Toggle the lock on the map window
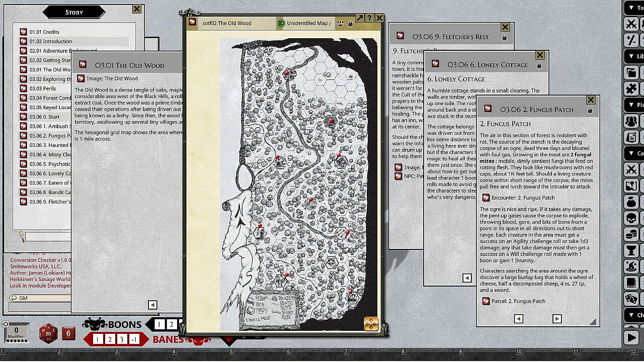Viewport: 644px width, 362px height. click(x=351, y=23)
